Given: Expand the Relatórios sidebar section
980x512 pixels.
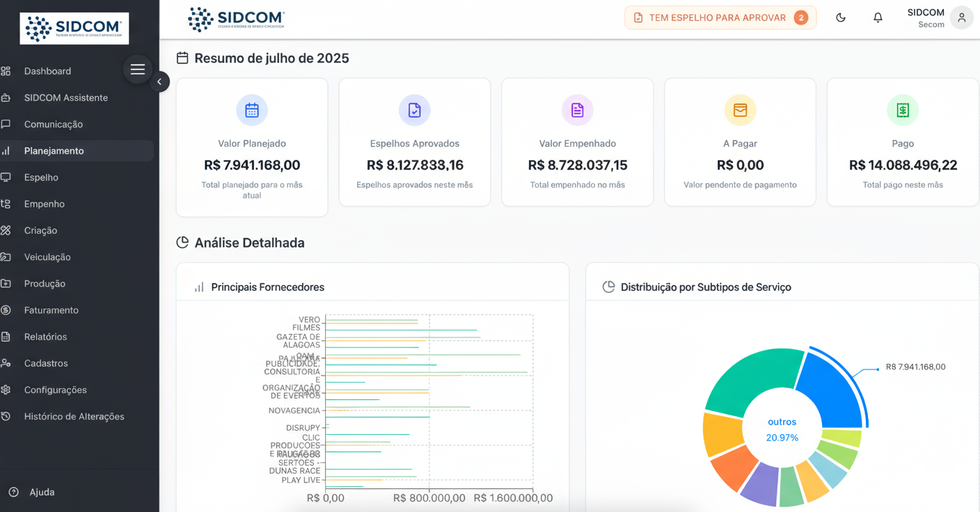Looking at the screenshot, I should 45,337.
